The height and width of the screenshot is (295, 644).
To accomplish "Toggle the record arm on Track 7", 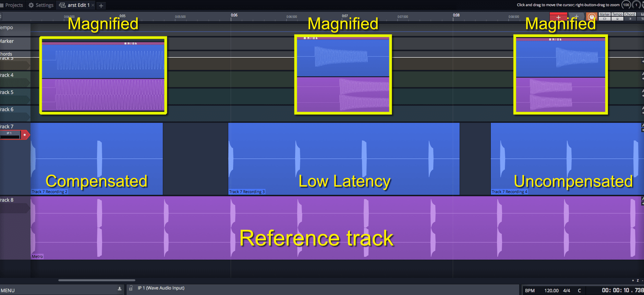I will 25,135.
